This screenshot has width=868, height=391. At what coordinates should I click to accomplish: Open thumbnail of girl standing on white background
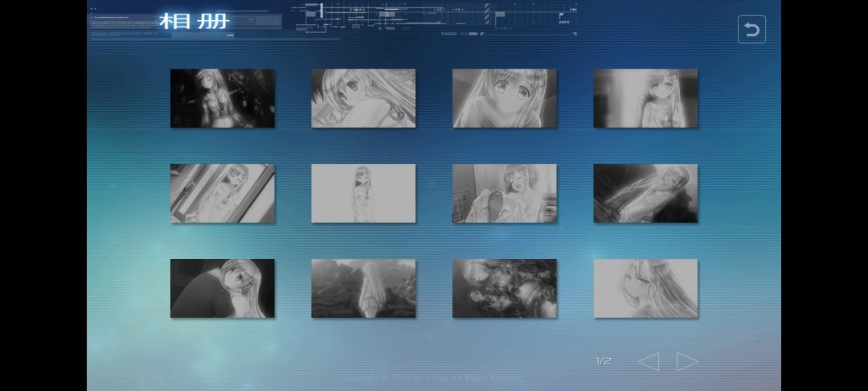click(x=363, y=193)
